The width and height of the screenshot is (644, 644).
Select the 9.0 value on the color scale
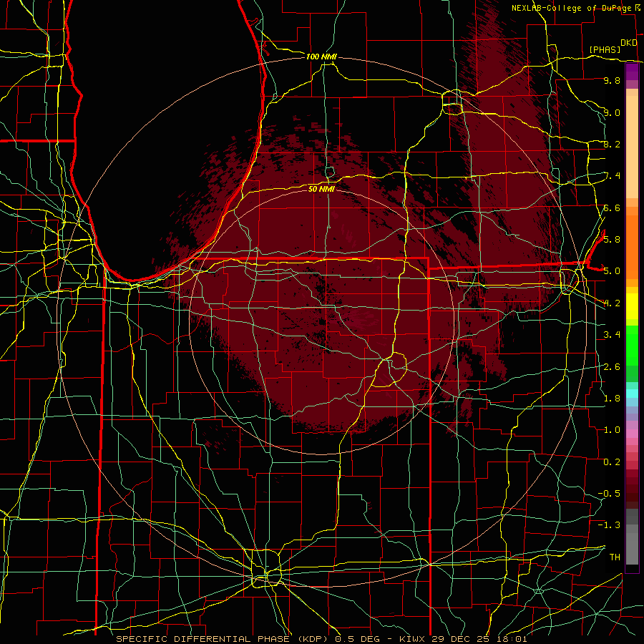(x=612, y=112)
